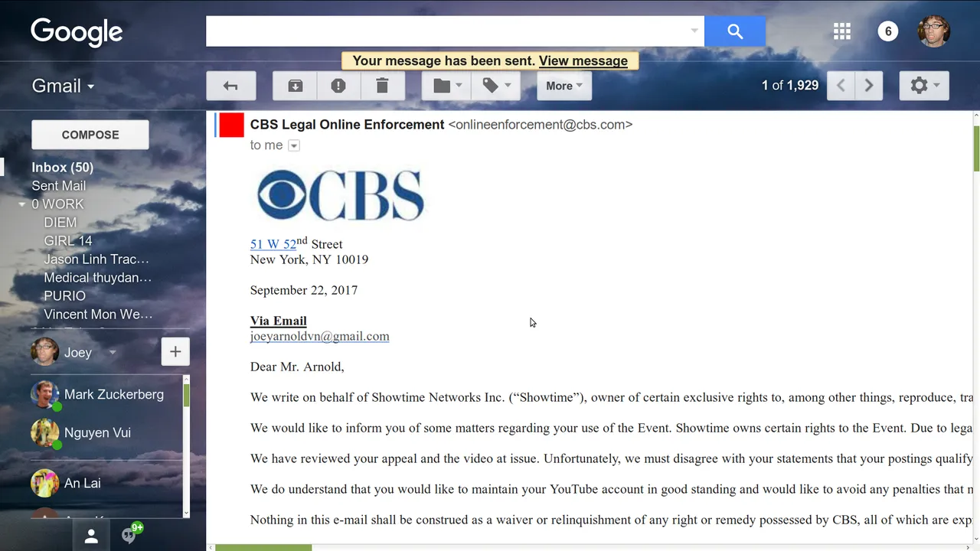Go back to inbox with arrow button

[x=230, y=86]
